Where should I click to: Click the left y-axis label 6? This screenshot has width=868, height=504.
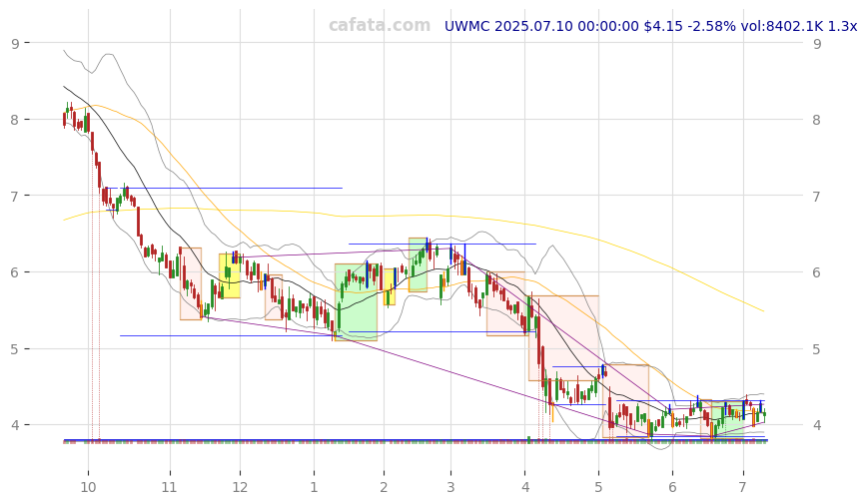click(x=15, y=272)
